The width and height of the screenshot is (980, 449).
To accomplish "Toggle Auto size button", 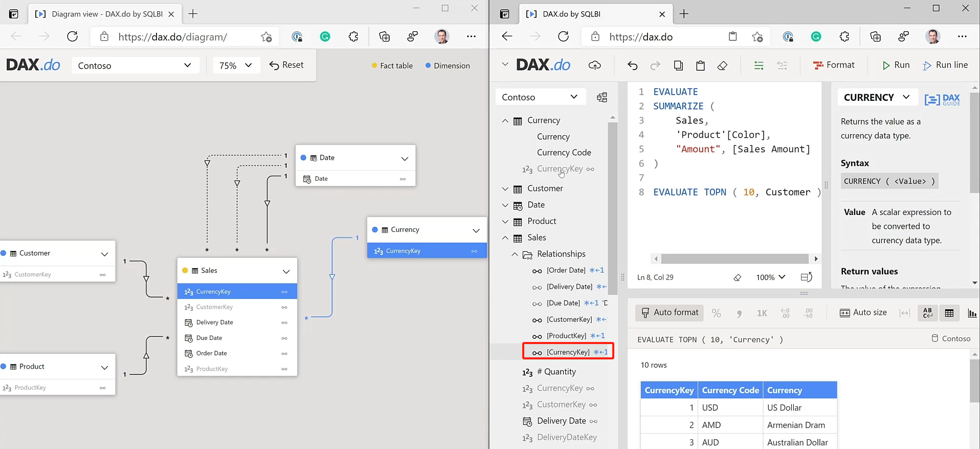I will [x=863, y=313].
